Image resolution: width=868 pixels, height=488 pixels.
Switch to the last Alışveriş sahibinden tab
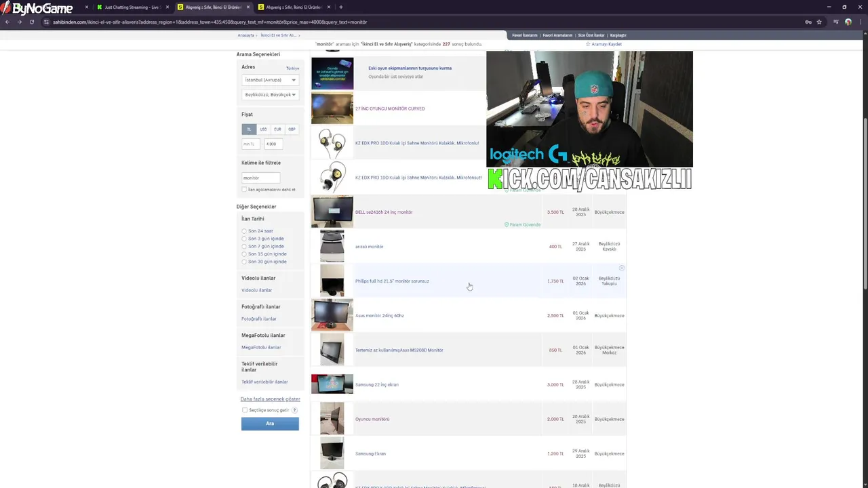(293, 7)
